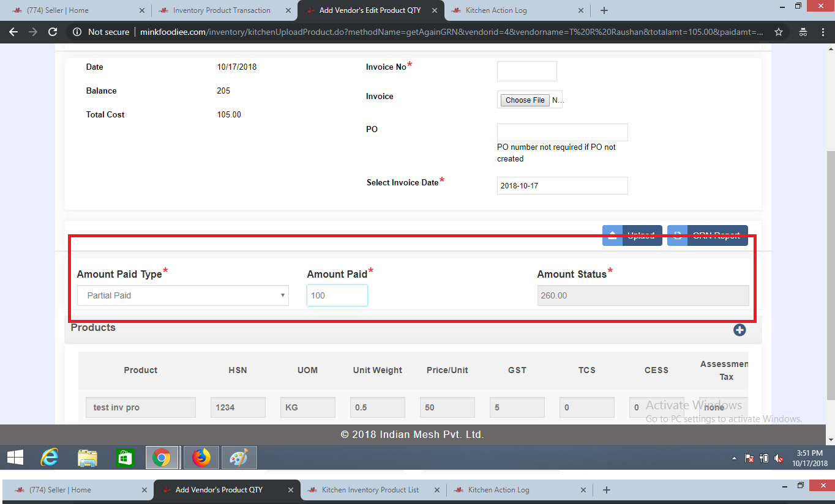Open the Windows Store from taskbar
Image resolution: width=835 pixels, height=504 pixels.
tap(125, 458)
